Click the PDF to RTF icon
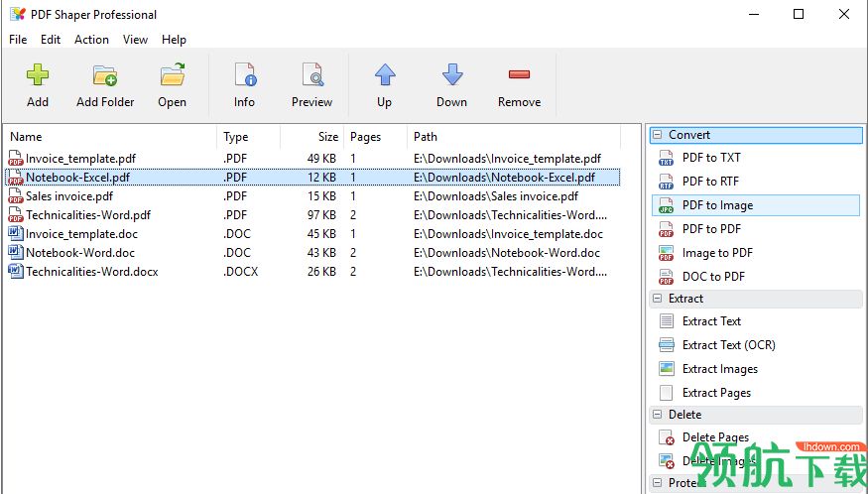This screenshot has height=494, width=868. 666,182
